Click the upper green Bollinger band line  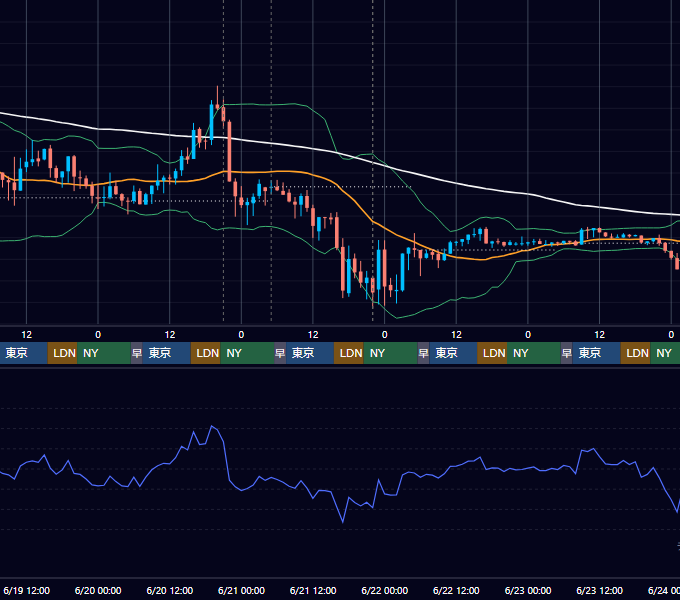(x=269, y=104)
